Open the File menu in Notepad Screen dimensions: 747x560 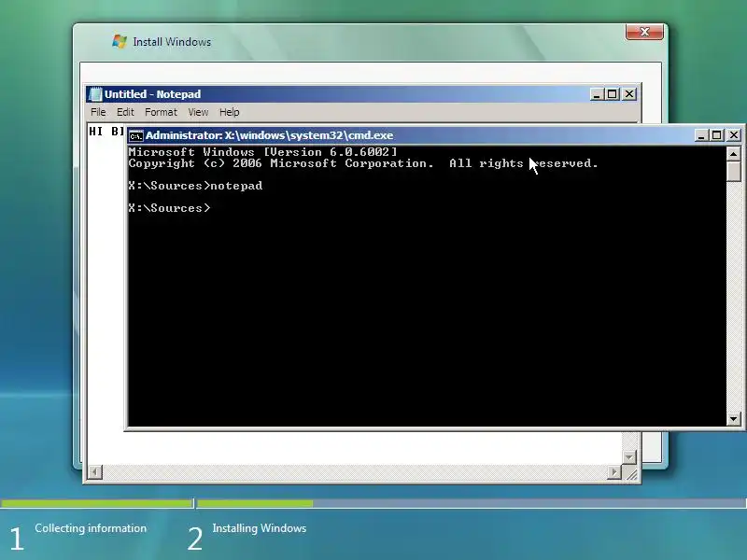[x=98, y=112]
